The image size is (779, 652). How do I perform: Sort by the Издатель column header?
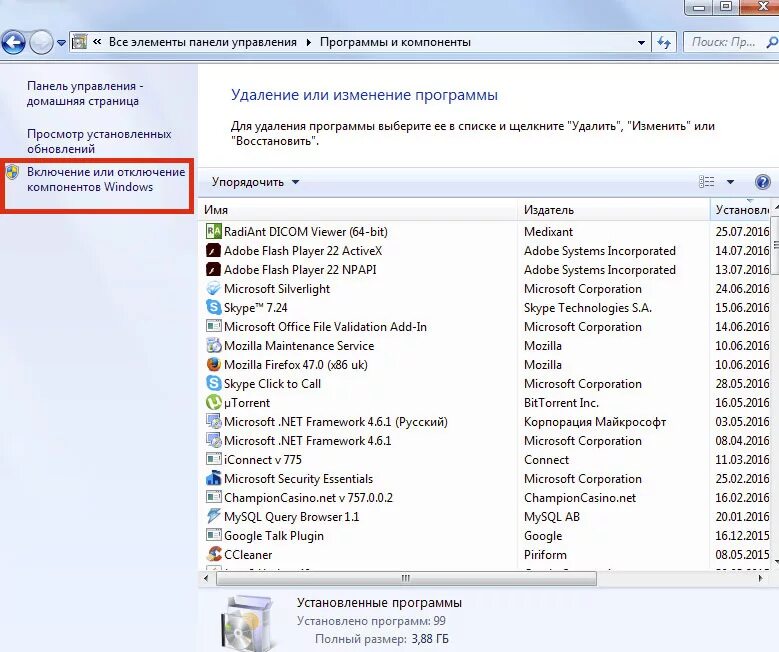coord(614,210)
